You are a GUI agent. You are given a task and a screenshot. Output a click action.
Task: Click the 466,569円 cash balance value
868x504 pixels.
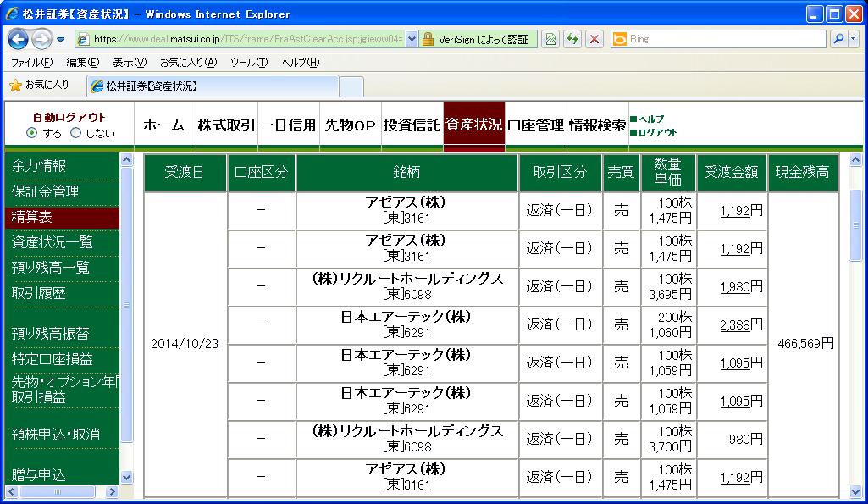pyautogui.click(x=805, y=343)
